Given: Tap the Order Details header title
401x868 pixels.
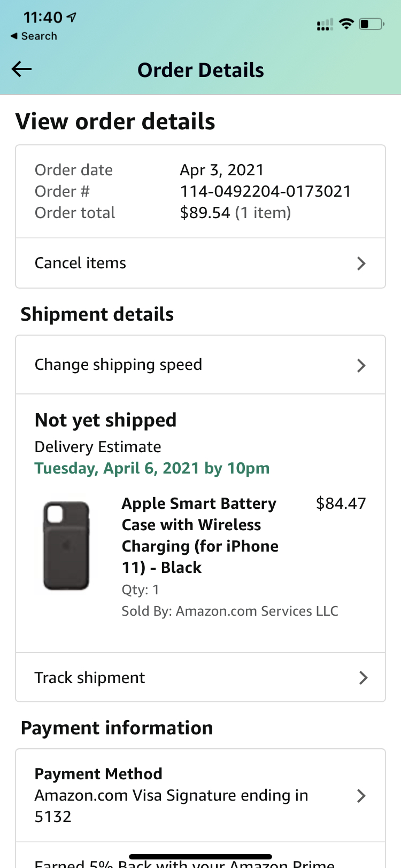Looking at the screenshot, I should [x=200, y=70].
